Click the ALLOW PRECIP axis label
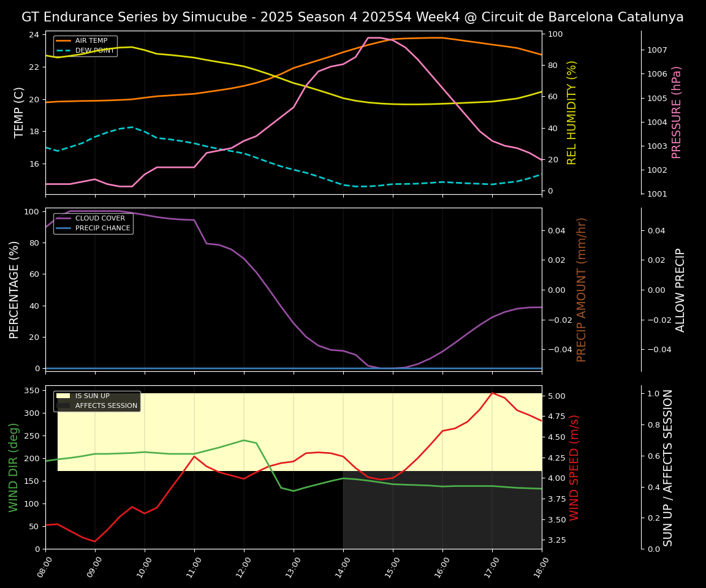 [680, 290]
